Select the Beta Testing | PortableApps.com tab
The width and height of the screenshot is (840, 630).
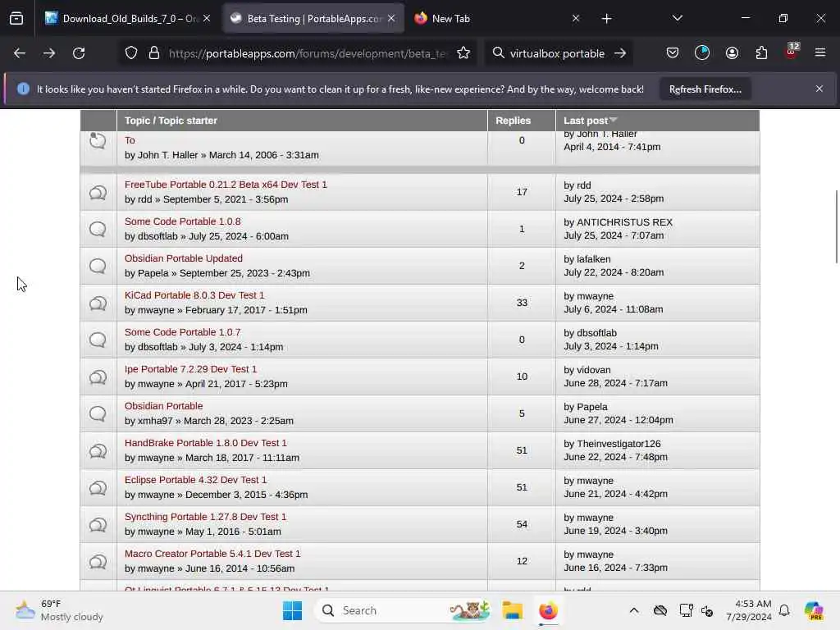313,19
